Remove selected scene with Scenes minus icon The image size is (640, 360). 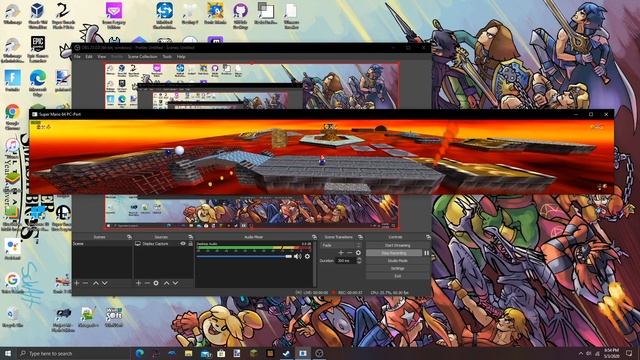85,283
